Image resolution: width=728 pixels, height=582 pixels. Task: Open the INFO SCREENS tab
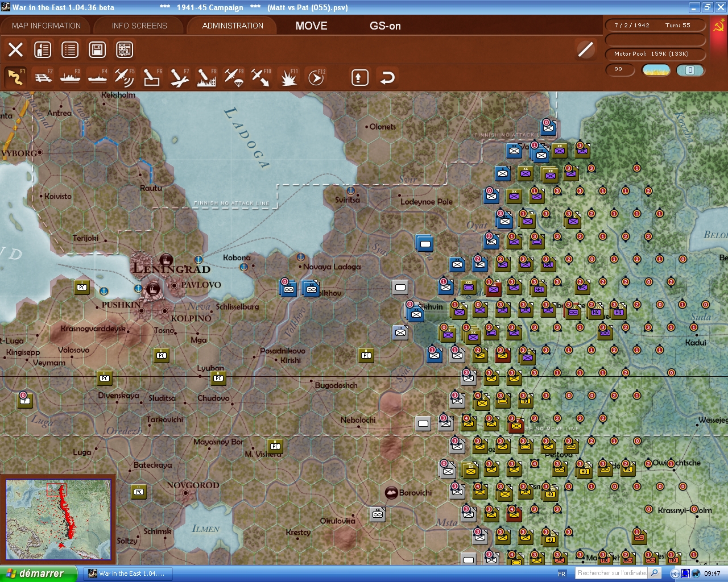139,26
